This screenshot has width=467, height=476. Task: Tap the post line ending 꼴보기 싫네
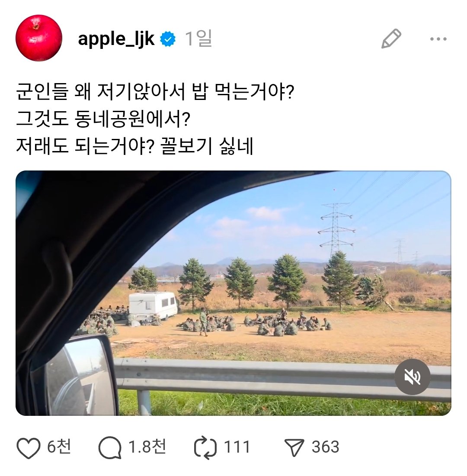[134, 146]
